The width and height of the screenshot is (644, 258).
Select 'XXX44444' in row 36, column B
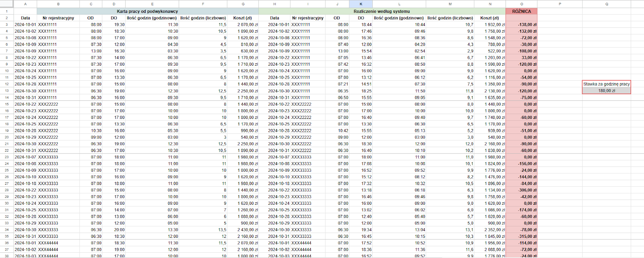click(58, 243)
